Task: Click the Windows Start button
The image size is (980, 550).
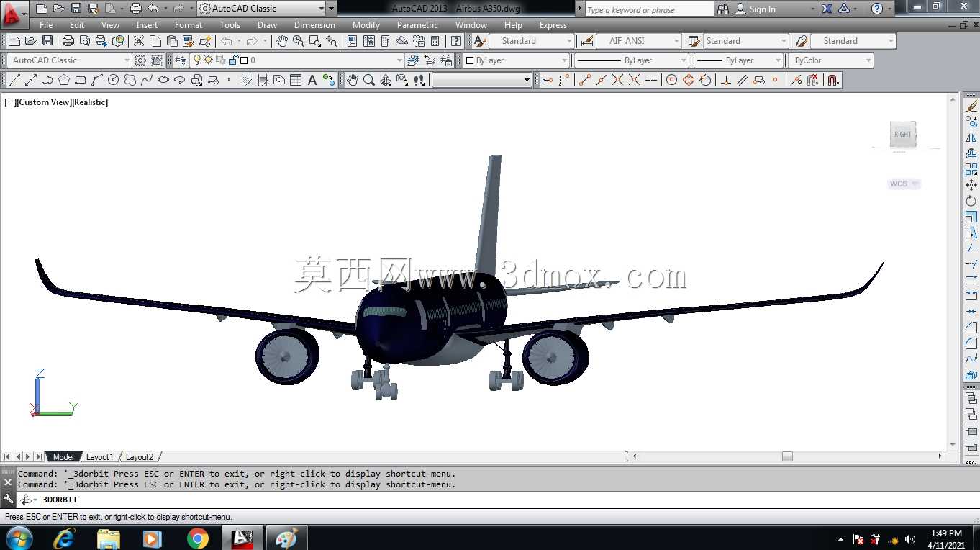Action: click(x=19, y=538)
